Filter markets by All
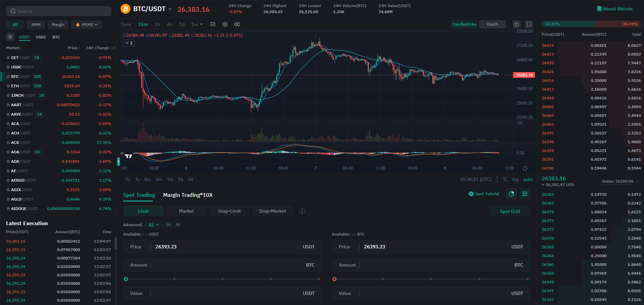This screenshot has width=644, height=305. 15,25
